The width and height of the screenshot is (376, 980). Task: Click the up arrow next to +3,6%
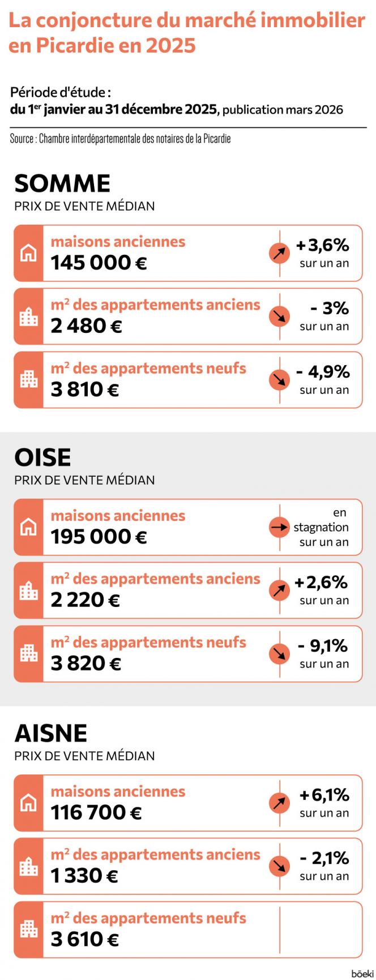[279, 253]
